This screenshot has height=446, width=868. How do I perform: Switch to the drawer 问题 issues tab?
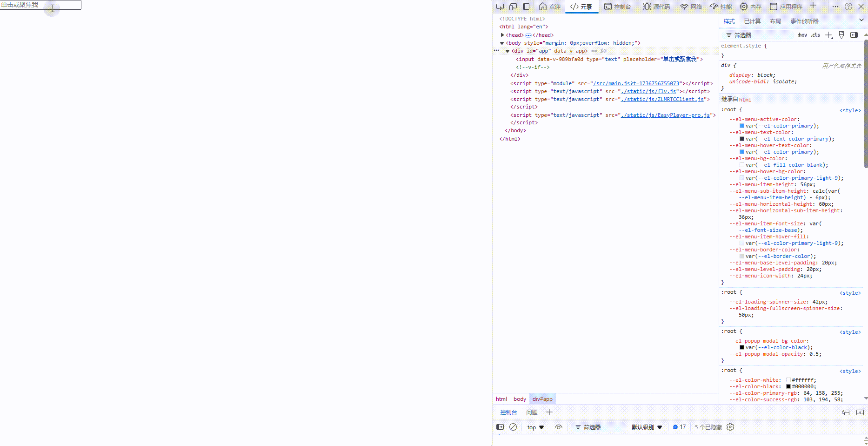(x=532, y=412)
